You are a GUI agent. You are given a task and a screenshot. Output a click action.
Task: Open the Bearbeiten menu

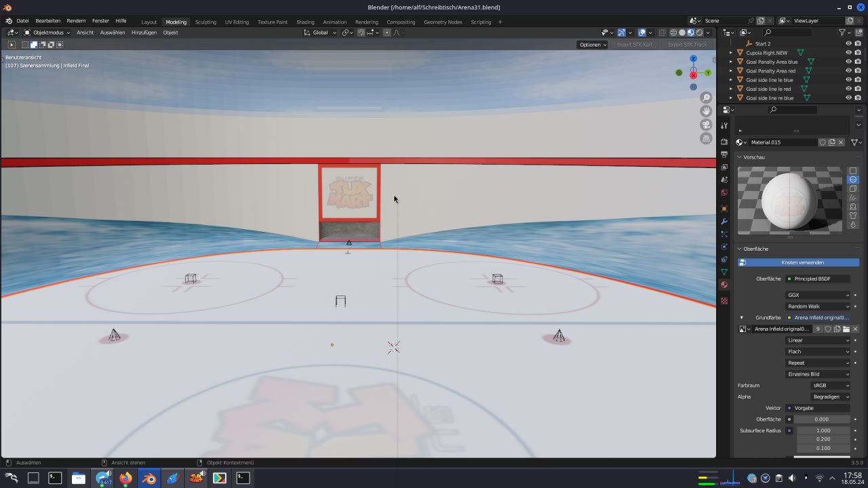(x=47, y=21)
